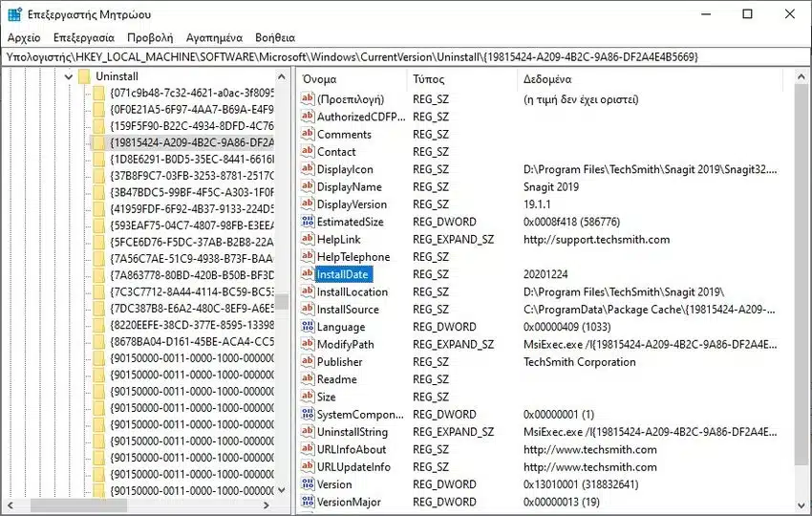Select the highlighted InstallDate value
This screenshot has width=812, height=516.
click(343, 274)
